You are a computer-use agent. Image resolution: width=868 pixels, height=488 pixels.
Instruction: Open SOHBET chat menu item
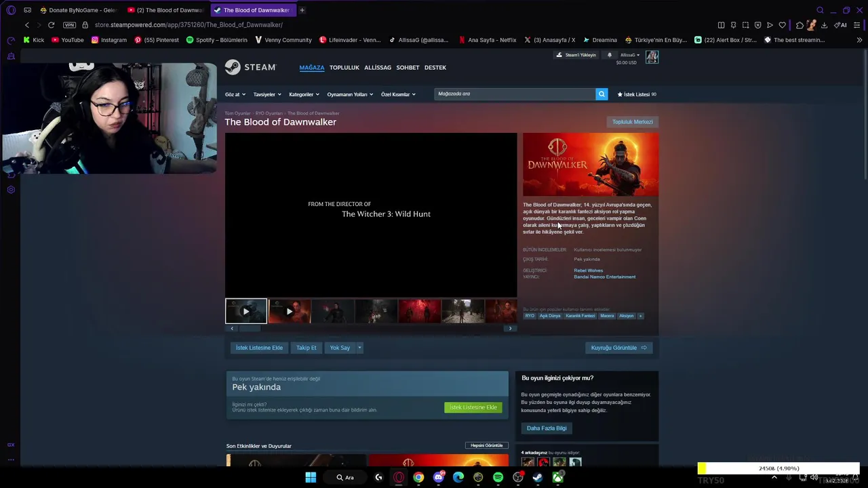[408, 68]
